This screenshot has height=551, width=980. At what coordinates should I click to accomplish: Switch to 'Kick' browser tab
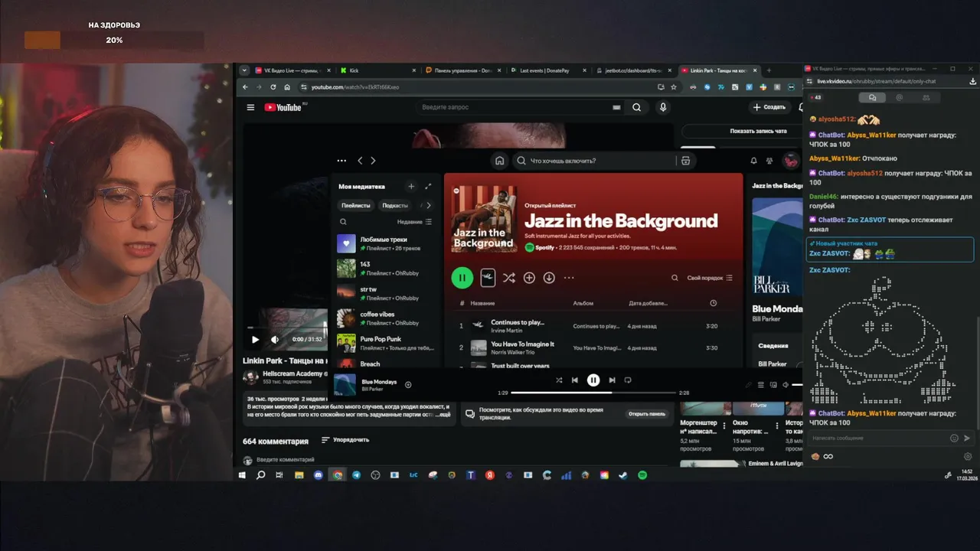tap(378, 70)
